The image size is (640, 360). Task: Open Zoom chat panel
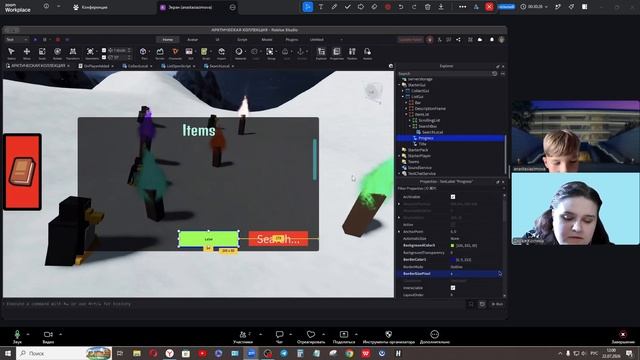click(x=279, y=337)
